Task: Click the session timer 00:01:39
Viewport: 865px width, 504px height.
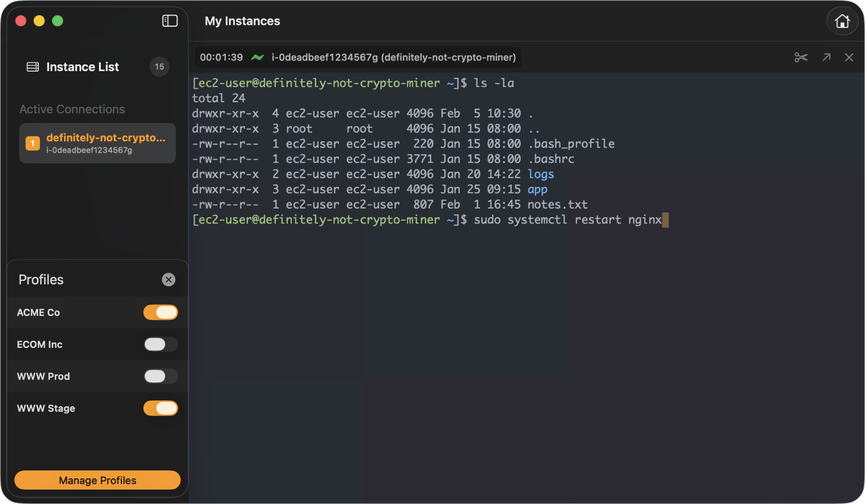Action: click(x=221, y=58)
